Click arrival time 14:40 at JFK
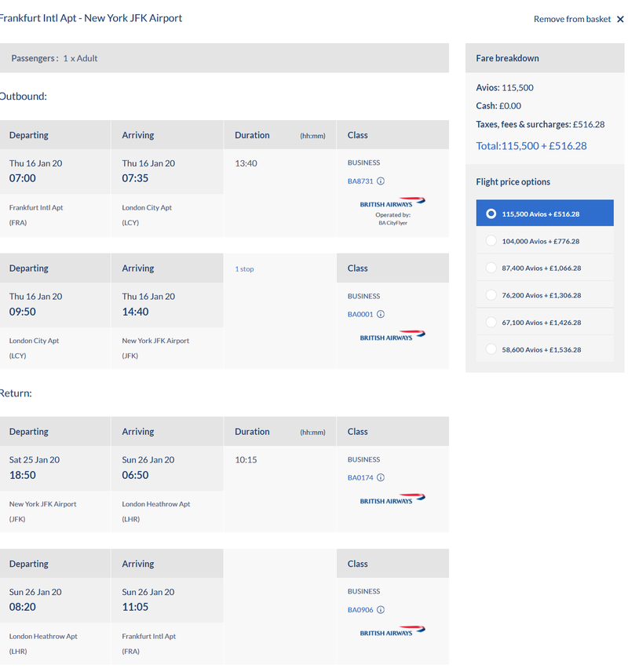This screenshot has width=628, height=672. point(135,312)
